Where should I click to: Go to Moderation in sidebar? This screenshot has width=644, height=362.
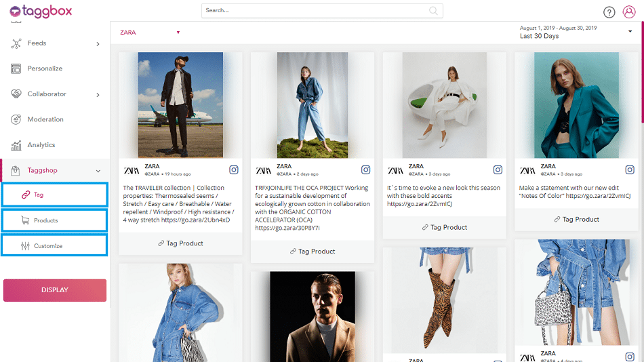[45, 119]
